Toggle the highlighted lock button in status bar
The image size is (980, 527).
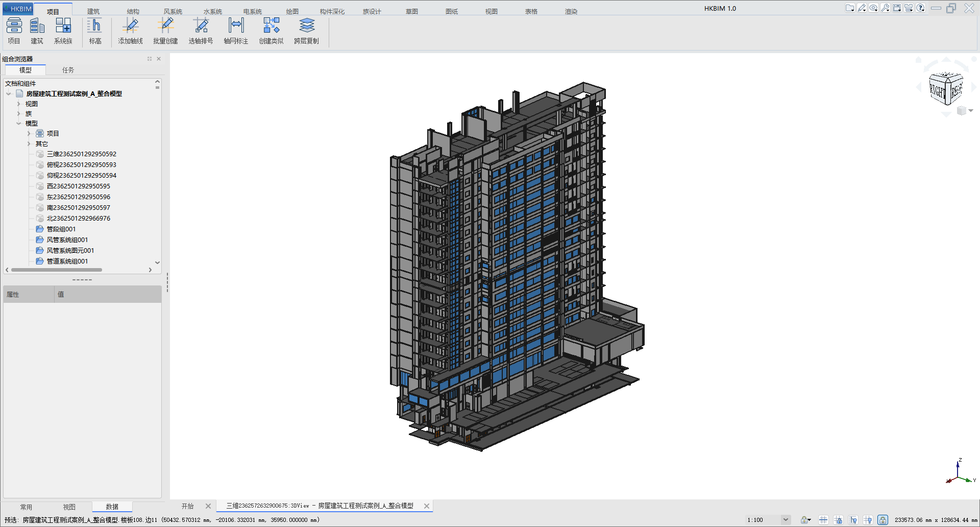click(x=883, y=520)
